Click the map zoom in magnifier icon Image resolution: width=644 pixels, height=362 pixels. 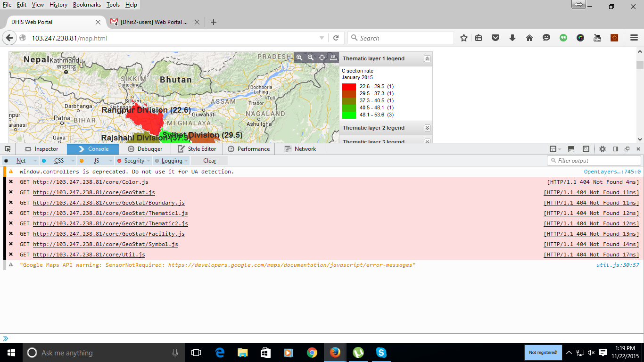point(299,58)
